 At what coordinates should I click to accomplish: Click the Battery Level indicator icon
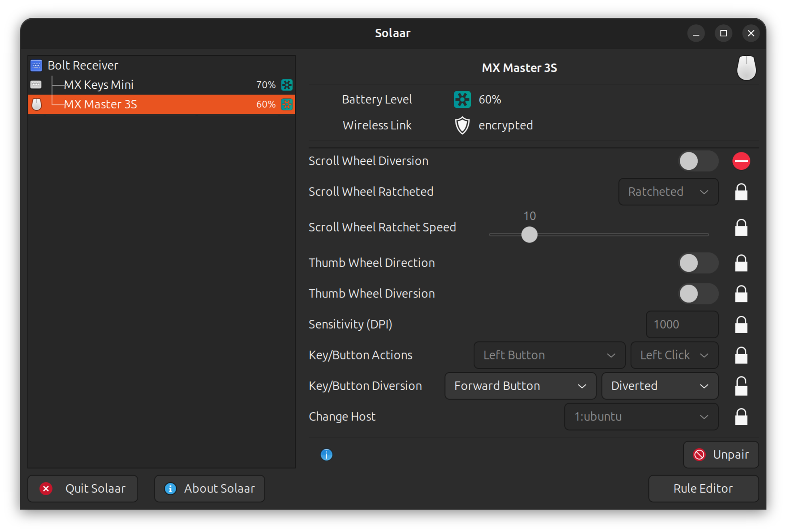click(x=462, y=99)
